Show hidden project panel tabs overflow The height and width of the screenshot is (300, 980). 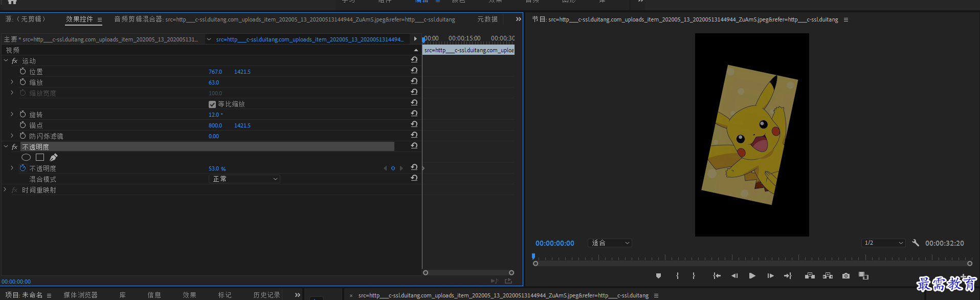(298, 295)
